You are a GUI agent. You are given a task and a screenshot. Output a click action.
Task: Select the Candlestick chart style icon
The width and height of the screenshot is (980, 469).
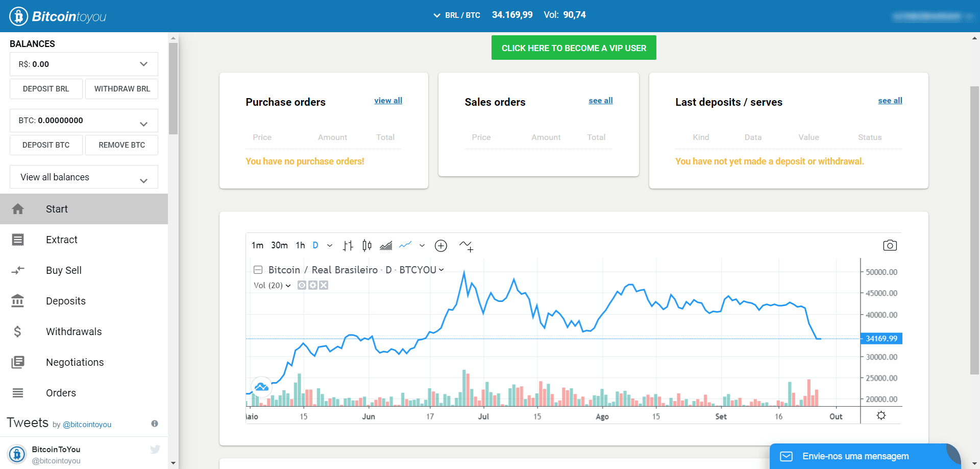coord(366,246)
